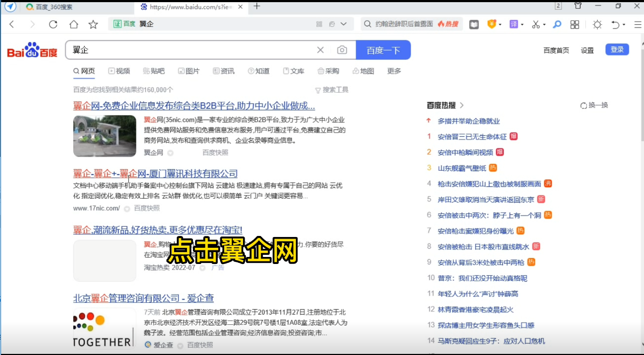Image resolution: width=644 pixels, height=355 pixels.
Task: Select the 采购 tab
Action: click(x=328, y=71)
